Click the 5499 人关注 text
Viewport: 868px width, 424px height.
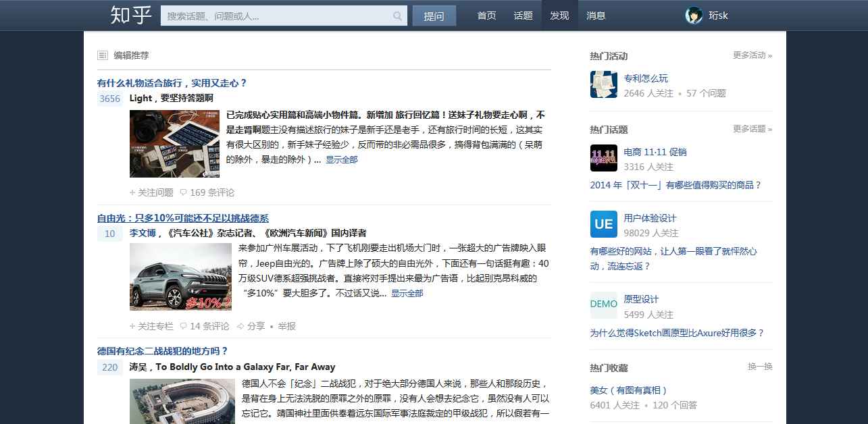(x=648, y=315)
